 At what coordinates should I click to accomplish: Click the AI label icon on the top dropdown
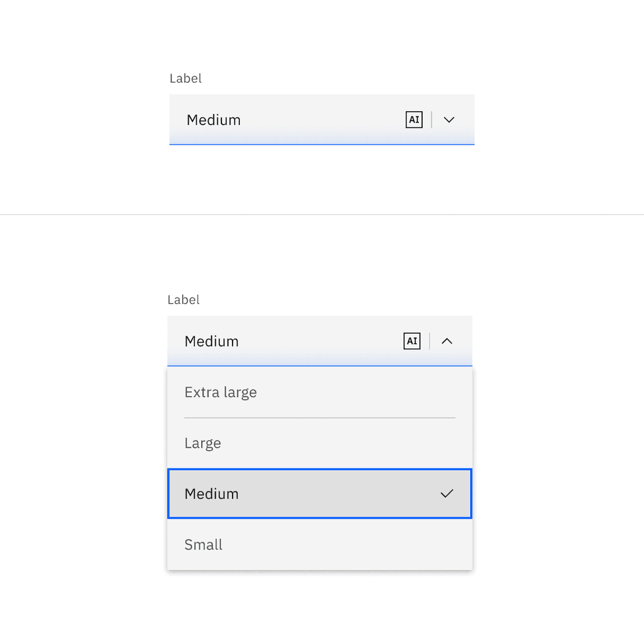(414, 120)
